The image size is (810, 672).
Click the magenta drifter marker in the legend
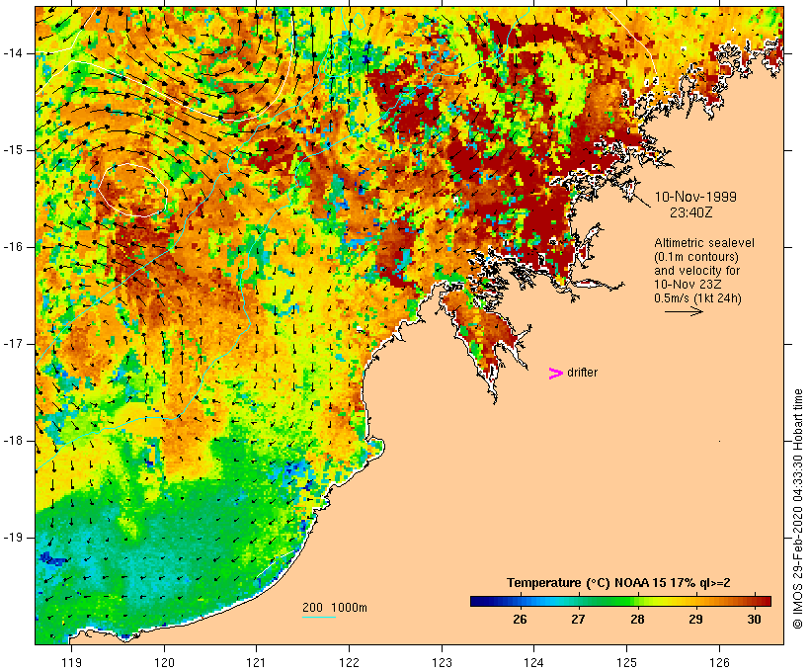pyautogui.click(x=555, y=374)
